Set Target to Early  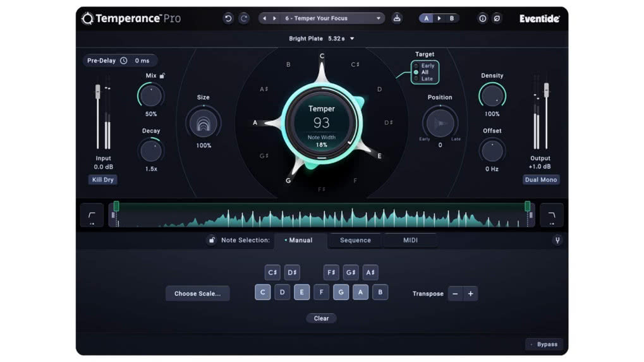coord(425,66)
